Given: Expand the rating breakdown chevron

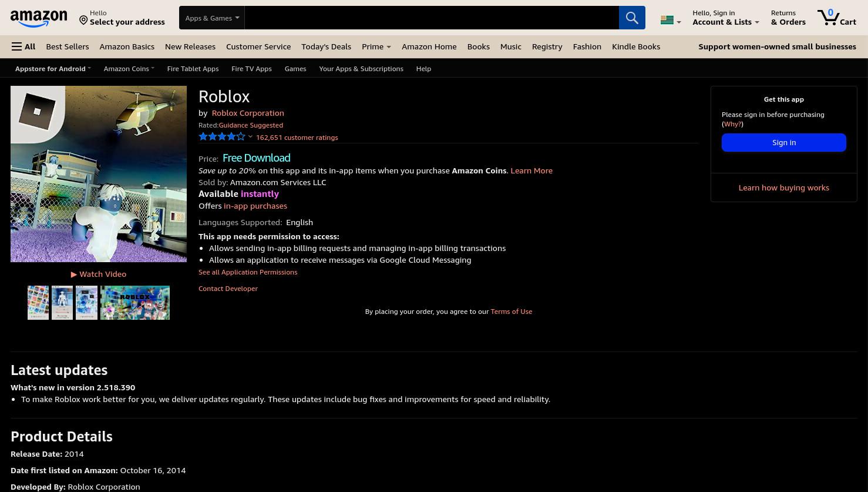Looking at the screenshot, I should (250, 137).
